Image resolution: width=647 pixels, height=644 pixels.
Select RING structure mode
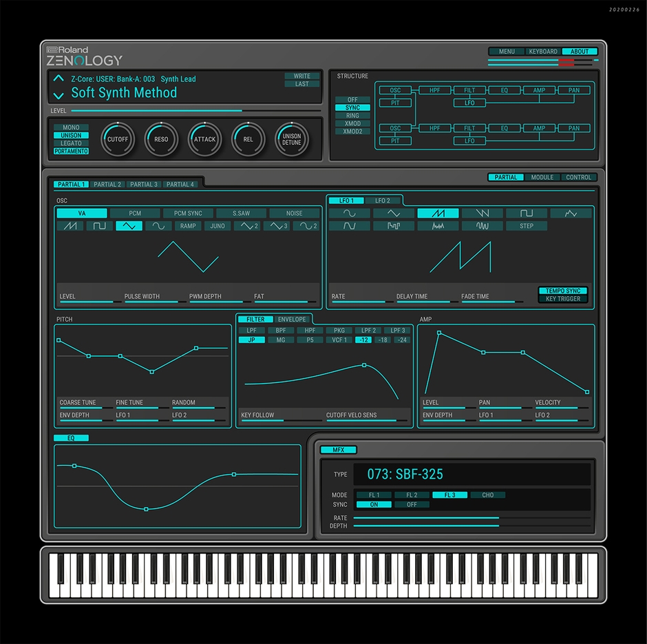click(352, 116)
